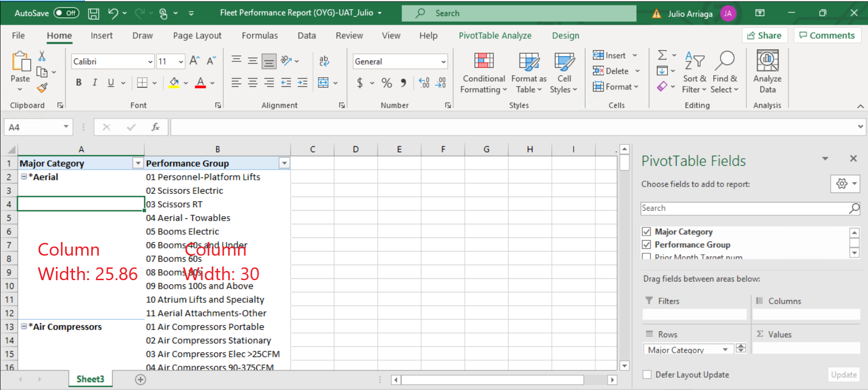Click the Save icon in title bar
868x390 pixels.
93,14
